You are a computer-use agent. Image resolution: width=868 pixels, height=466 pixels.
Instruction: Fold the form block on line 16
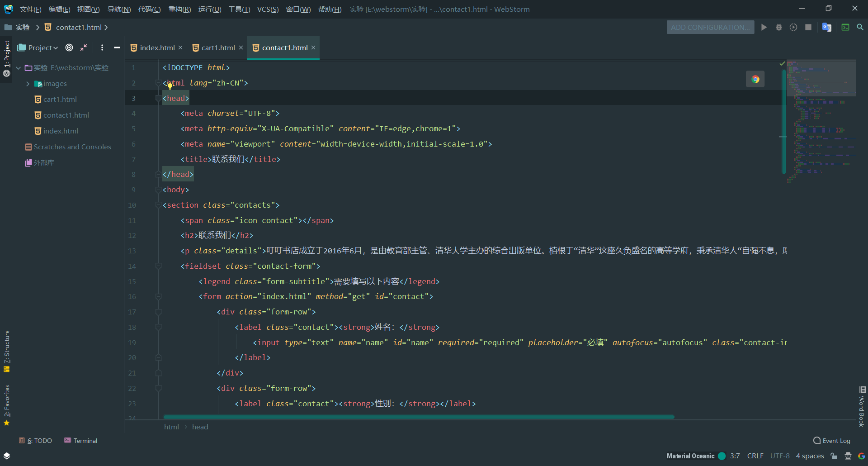(158, 297)
